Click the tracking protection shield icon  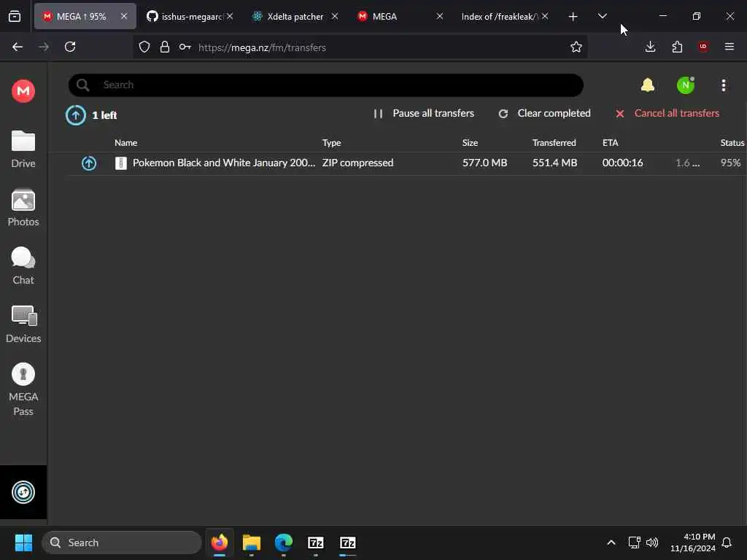point(144,47)
